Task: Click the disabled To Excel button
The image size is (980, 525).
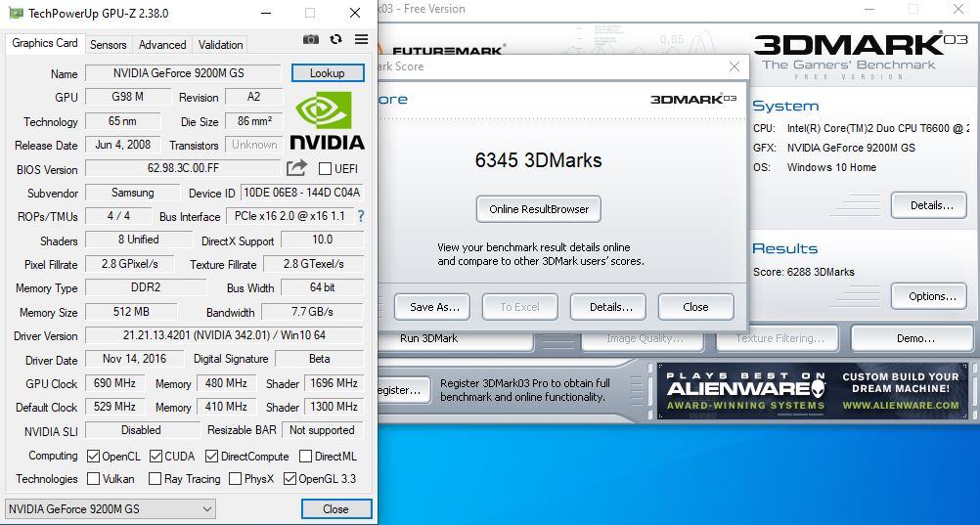Action: (x=520, y=307)
